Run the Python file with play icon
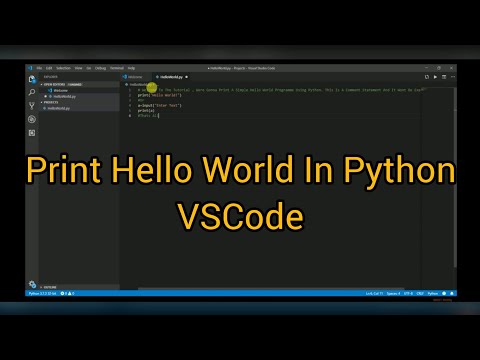 pos(435,77)
